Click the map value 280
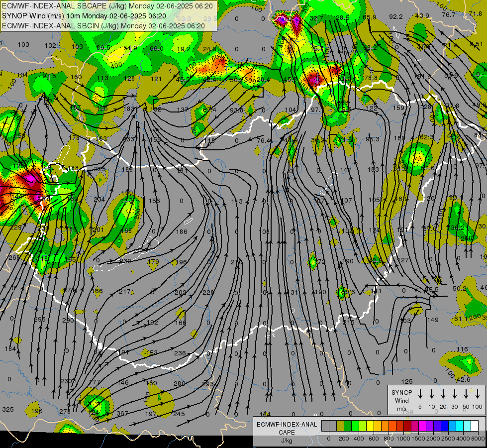Image resolution: width=487 pixels, height=448 pixels. pos(179,383)
